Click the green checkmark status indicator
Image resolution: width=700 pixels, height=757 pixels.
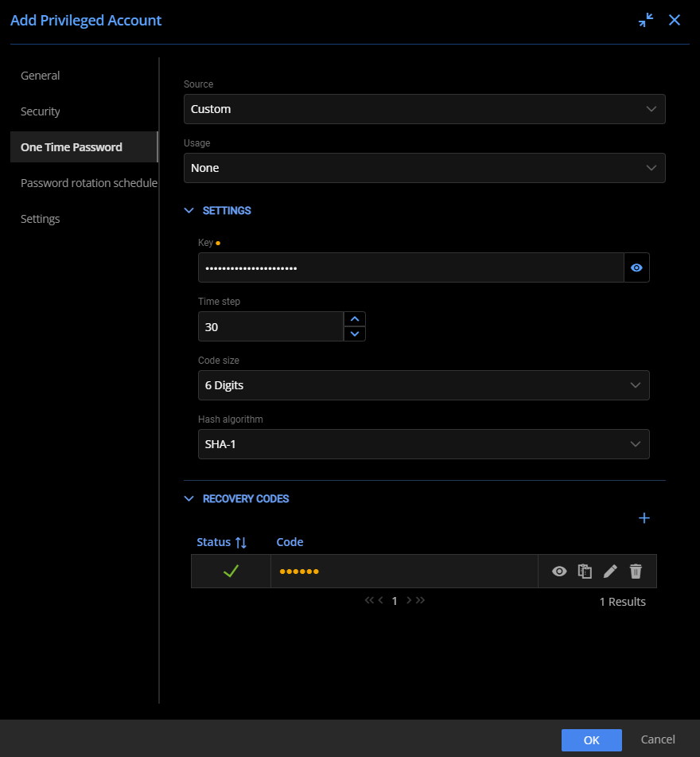230,571
